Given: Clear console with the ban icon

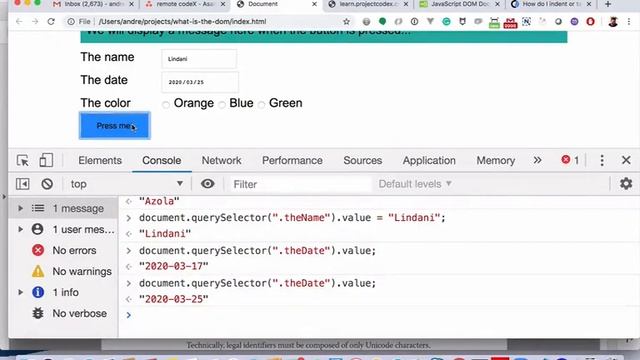Looking at the screenshot, I should (47, 184).
